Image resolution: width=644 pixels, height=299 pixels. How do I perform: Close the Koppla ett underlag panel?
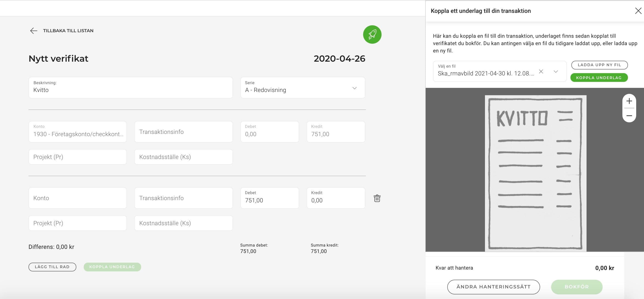638,11
